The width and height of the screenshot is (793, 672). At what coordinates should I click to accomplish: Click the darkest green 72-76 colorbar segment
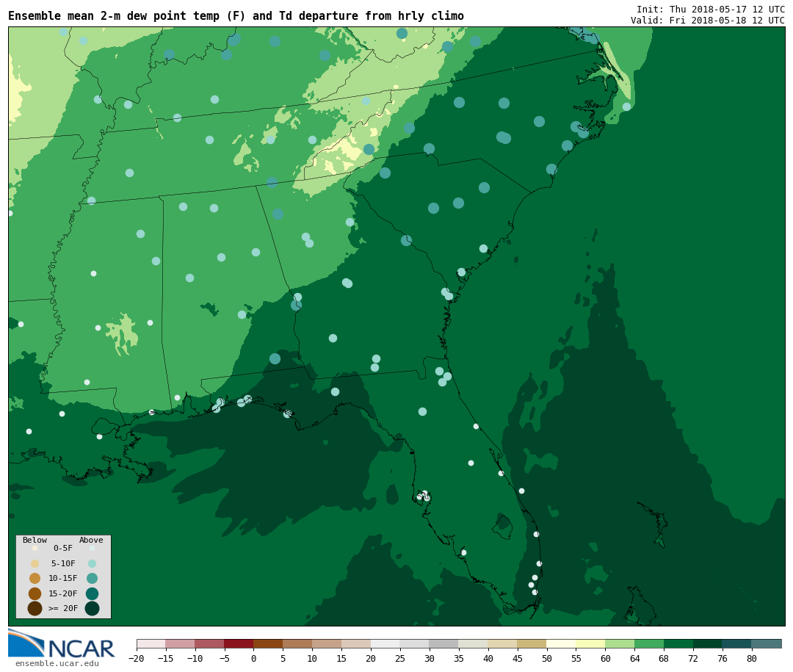[x=708, y=644]
